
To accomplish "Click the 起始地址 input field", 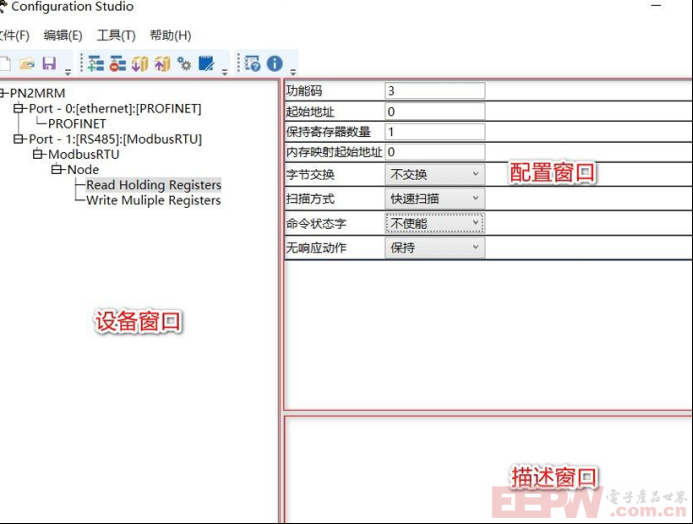I will [x=434, y=111].
